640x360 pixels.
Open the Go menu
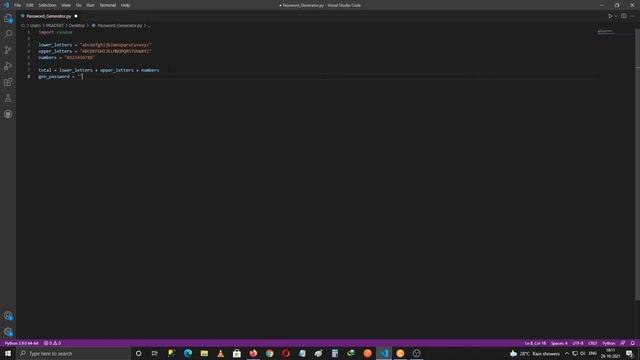click(79, 5)
